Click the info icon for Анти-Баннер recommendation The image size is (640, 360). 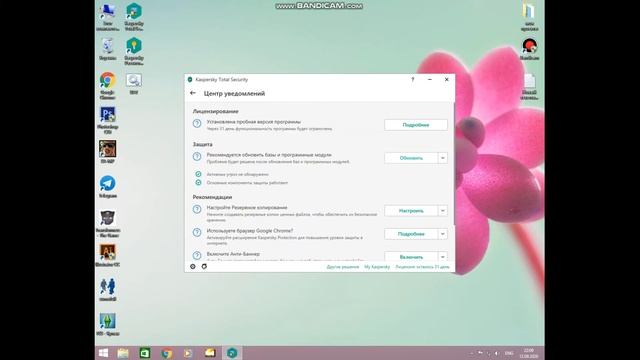197,255
